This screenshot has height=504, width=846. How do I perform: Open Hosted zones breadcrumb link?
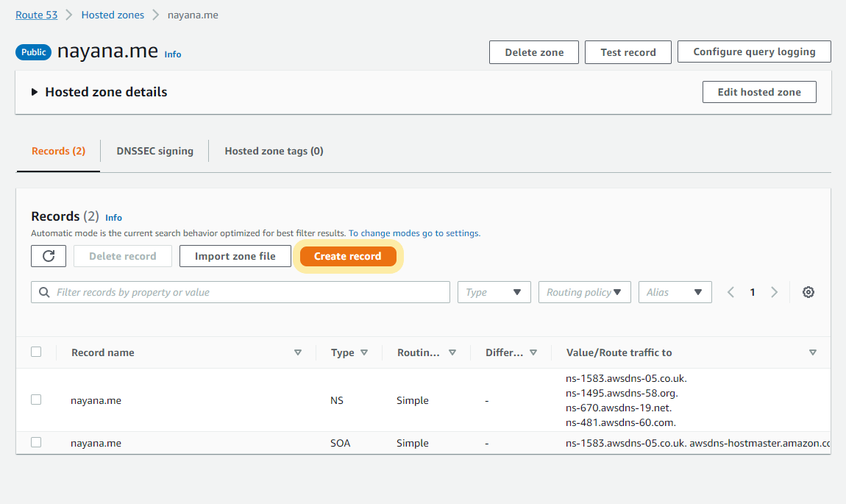tap(113, 15)
